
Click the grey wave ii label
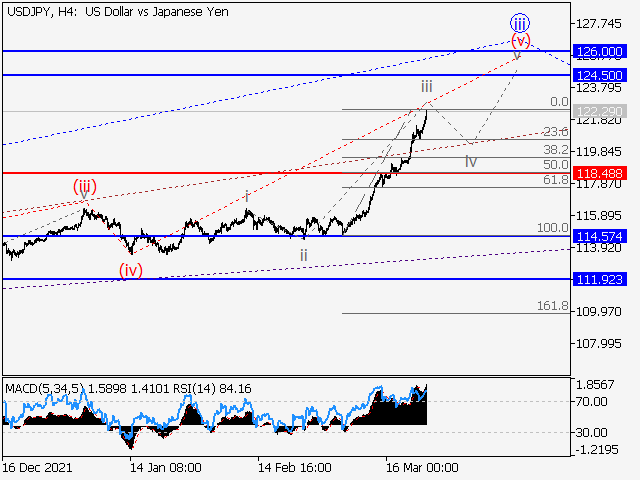(303, 256)
